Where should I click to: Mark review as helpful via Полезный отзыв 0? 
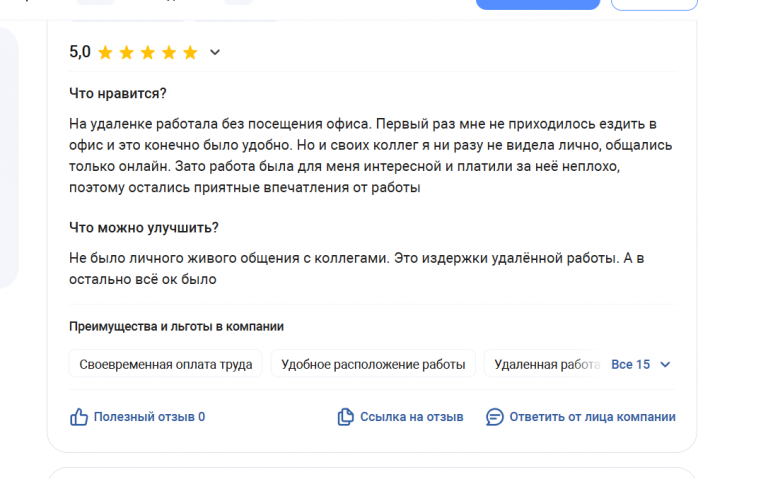click(149, 417)
